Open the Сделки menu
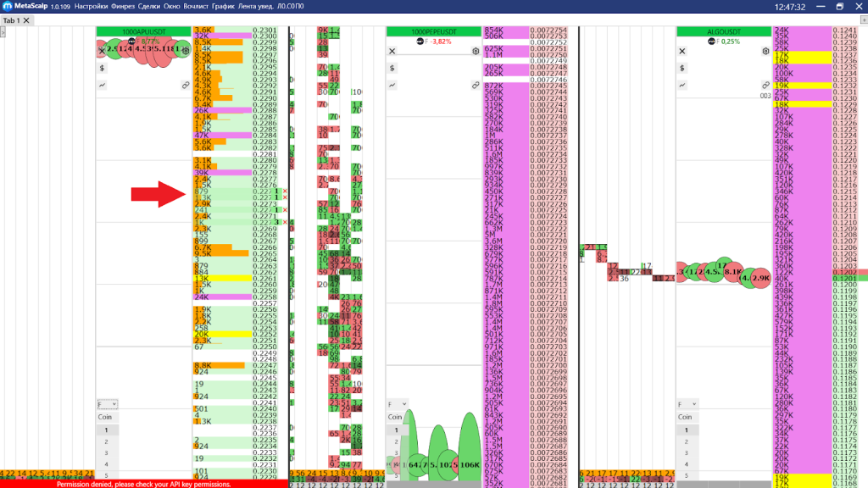 (x=149, y=7)
